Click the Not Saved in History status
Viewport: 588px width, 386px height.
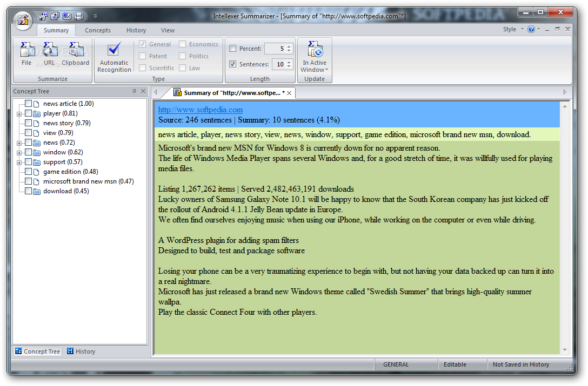coord(521,364)
